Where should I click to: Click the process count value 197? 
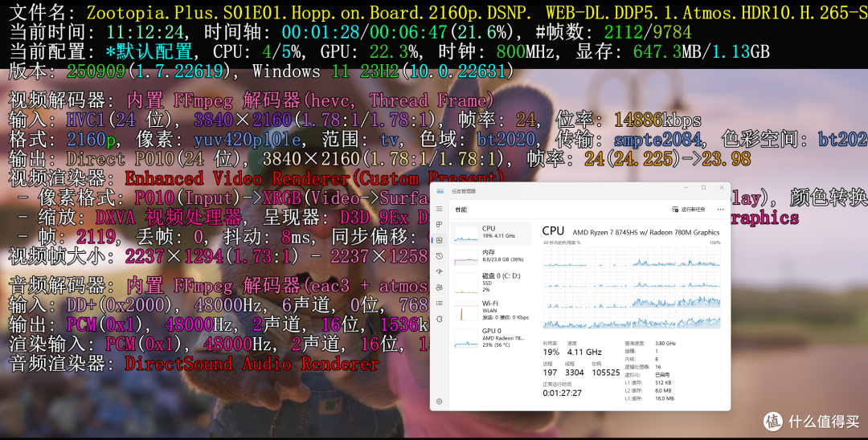click(x=550, y=373)
